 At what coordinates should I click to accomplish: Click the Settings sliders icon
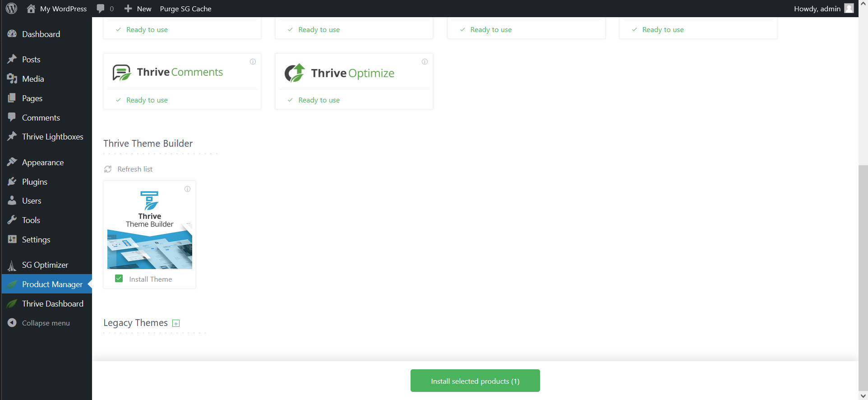coord(12,239)
